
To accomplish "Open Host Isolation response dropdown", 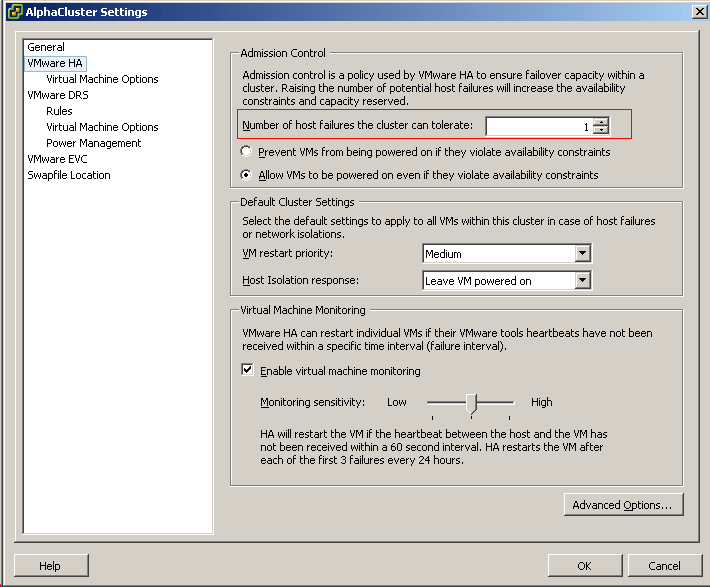I will pyautogui.click(x=583, y=281).
